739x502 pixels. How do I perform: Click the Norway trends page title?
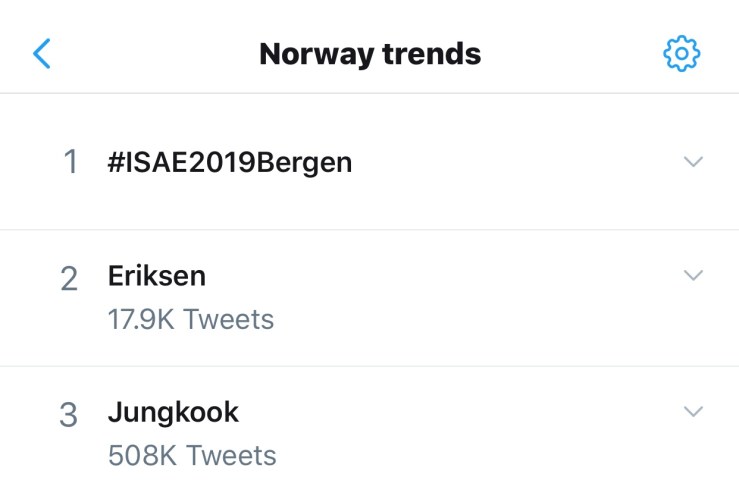(370, 54)
